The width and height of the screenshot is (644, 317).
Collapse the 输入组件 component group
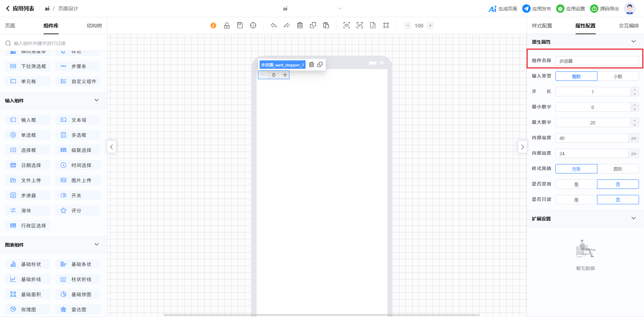pos(97,100)
